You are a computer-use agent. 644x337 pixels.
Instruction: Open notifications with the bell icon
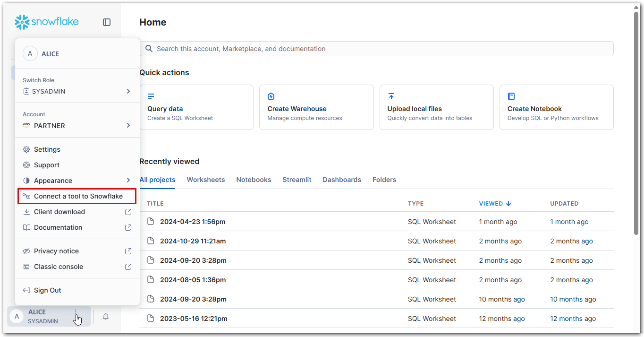pyautogui.click(x=106, y=317)
